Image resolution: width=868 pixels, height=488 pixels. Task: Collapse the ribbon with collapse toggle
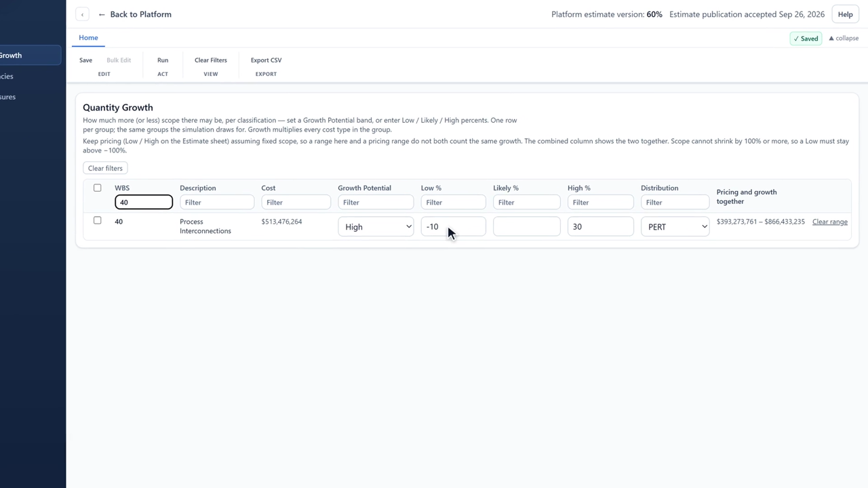[844, 39]
